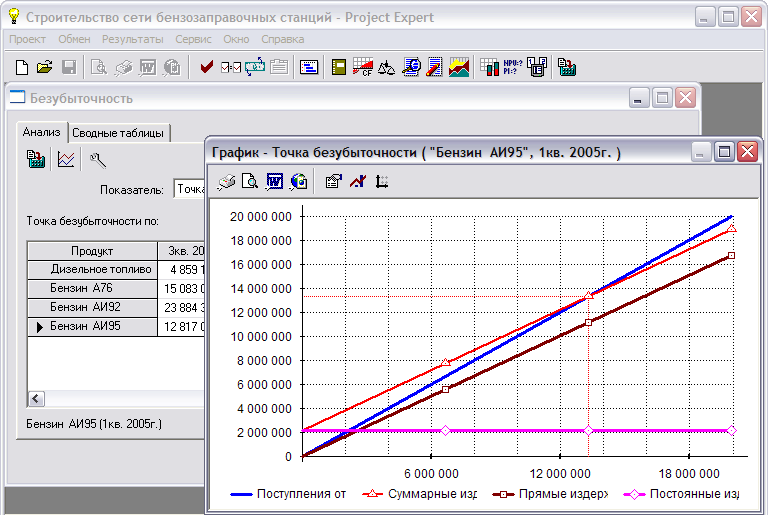Select the Дизельное топливо row
Screen dimensions: 768x515
point(100,269)
